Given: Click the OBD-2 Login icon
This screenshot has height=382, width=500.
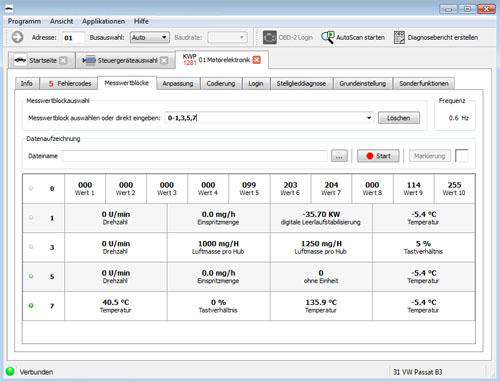Looking at the screenshot, I should click(269, 37).
